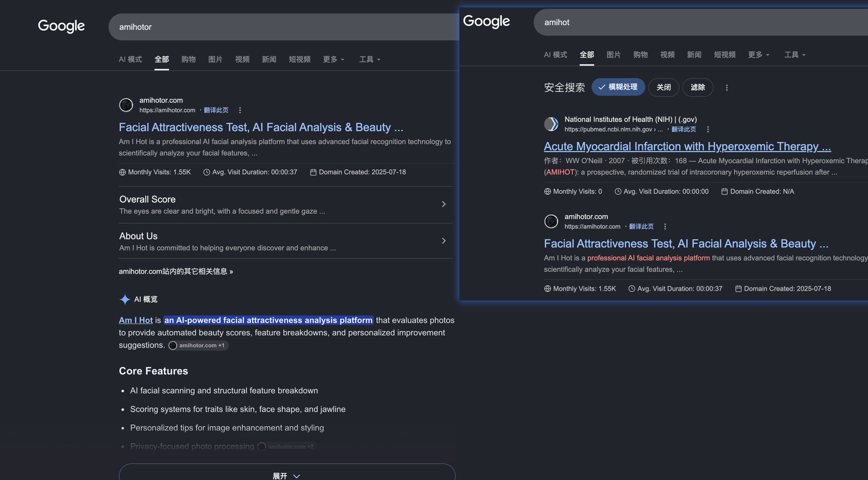Click 'Domain Created: N/A' text
Image resolution: width=868 pixels, height=480 pixels.
point(762,191)
